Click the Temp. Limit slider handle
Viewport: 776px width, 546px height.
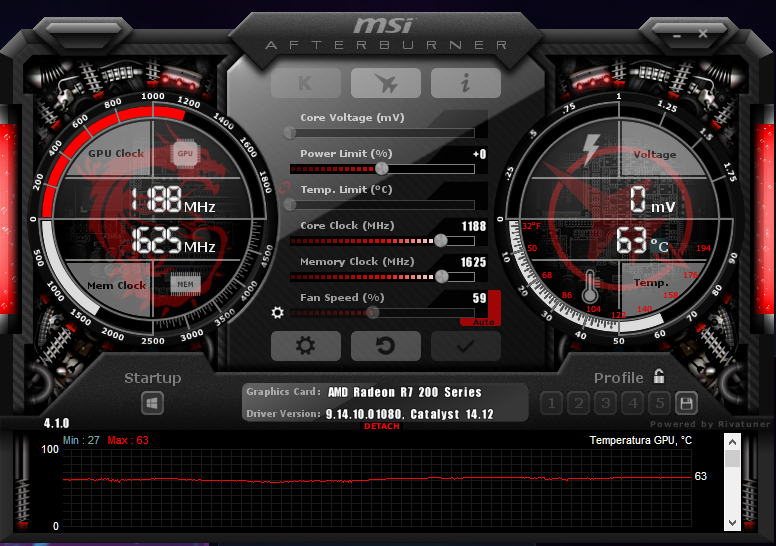290,204
